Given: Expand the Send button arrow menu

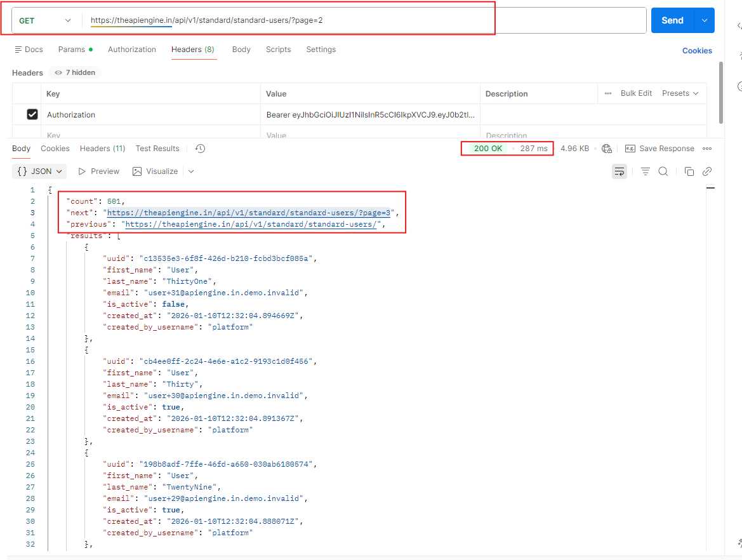Looking at the screenshot, I should (x=705, y=20).
